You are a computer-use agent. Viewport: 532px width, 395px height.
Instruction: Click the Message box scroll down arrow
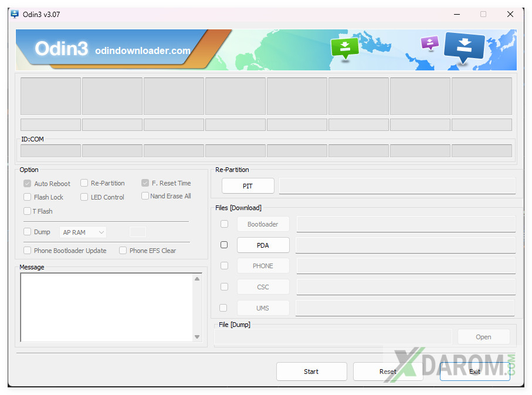point(197,336)
